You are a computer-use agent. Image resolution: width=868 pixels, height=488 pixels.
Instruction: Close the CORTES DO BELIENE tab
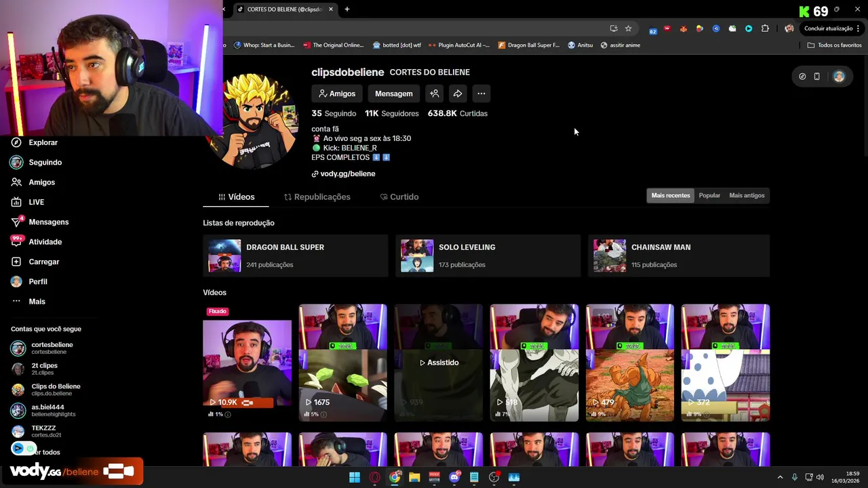coord(331,9)
